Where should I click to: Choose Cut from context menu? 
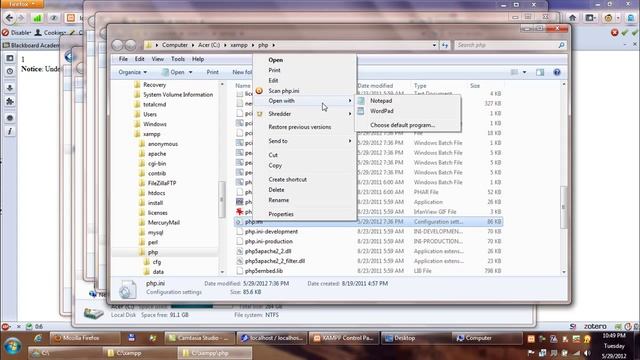[273, 155]
